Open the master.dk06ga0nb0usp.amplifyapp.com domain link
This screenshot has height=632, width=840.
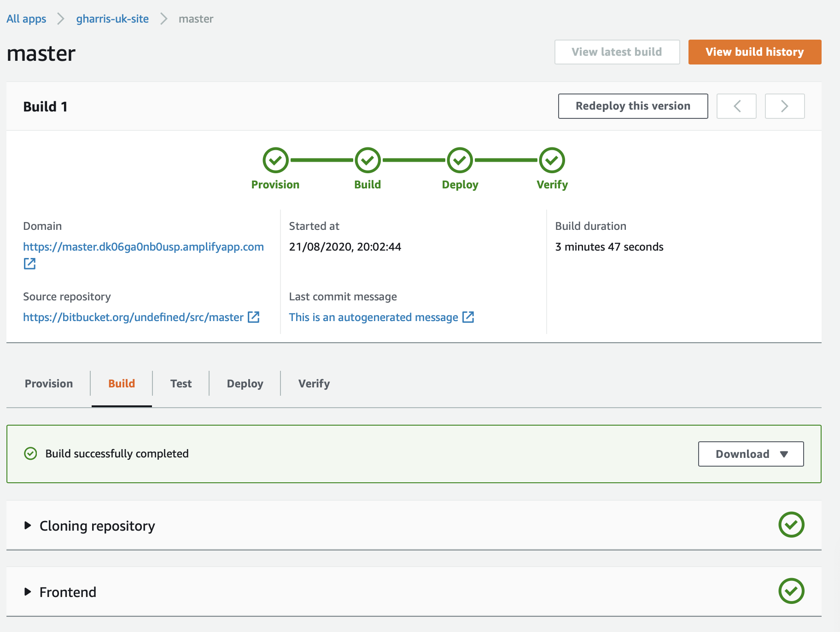[x=143, y=247]
